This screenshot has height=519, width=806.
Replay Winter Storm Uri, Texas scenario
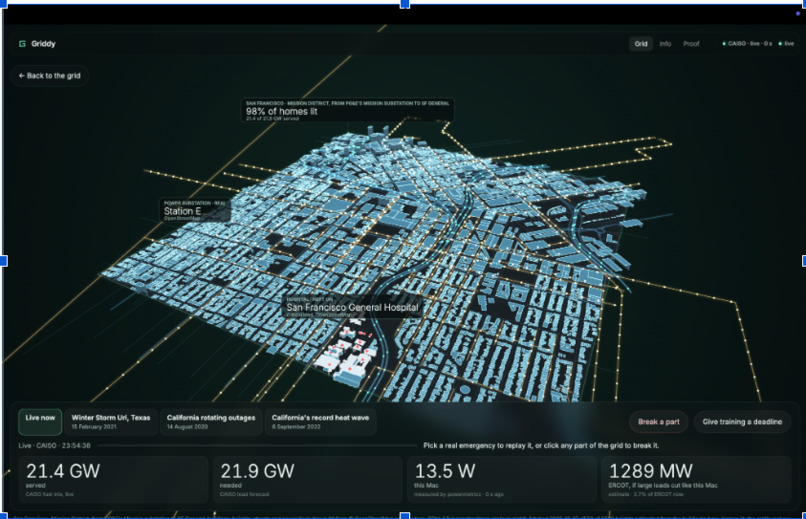point(111,422)
